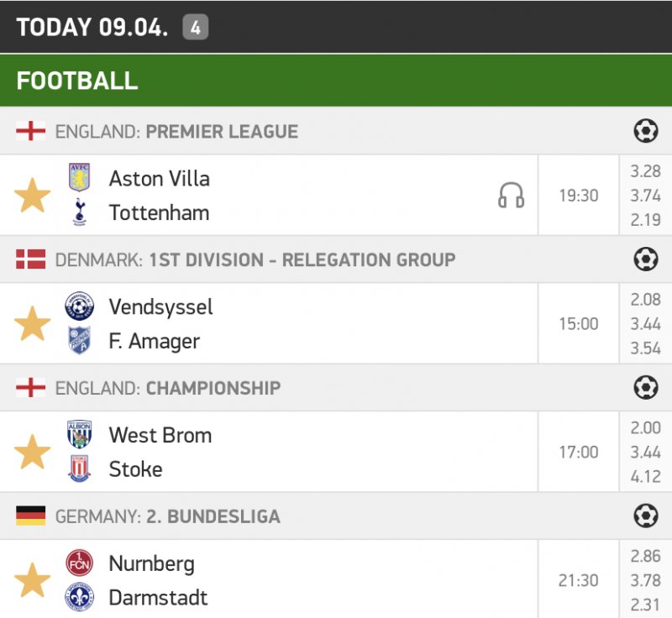Click the 2. Bundesliga football icon

(x=645, y=516)
